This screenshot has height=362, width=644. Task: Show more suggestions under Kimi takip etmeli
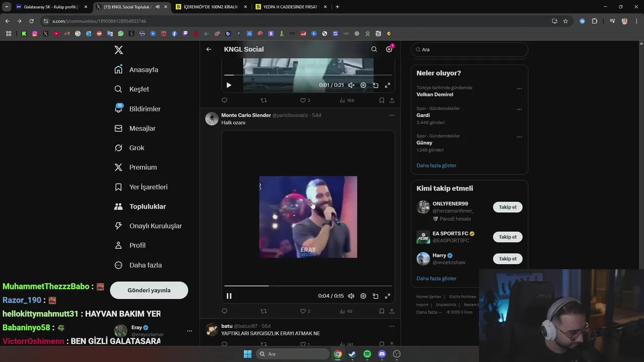436,279
